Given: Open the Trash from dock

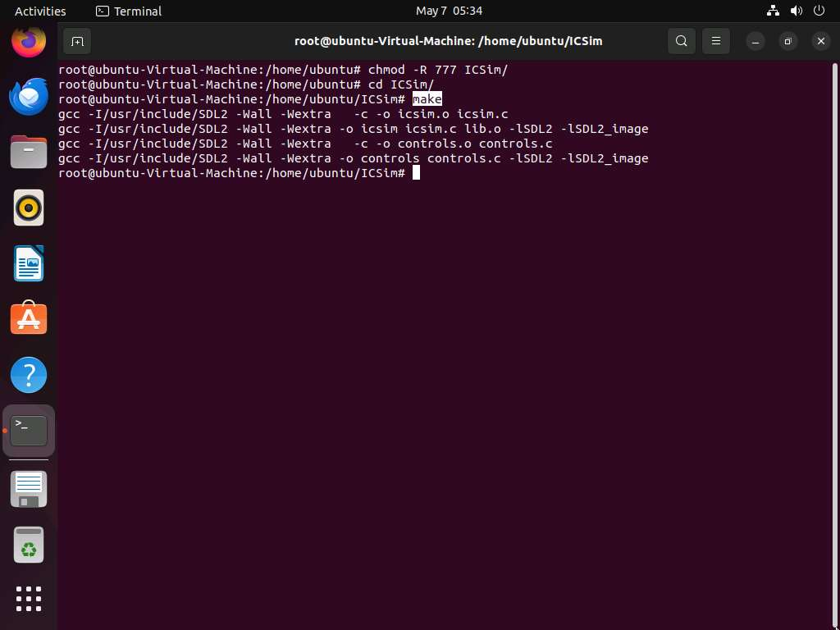Looking at the screenshot, I should click(29, 545).
